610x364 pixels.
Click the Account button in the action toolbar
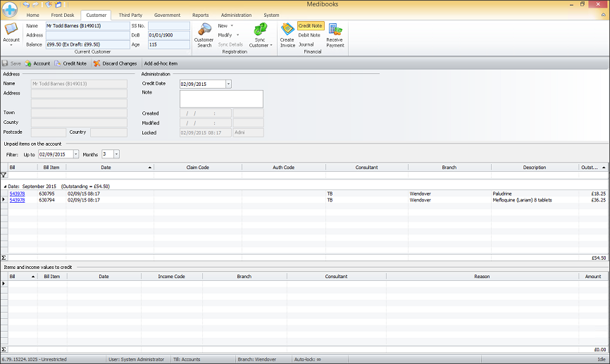pos(37,63)
